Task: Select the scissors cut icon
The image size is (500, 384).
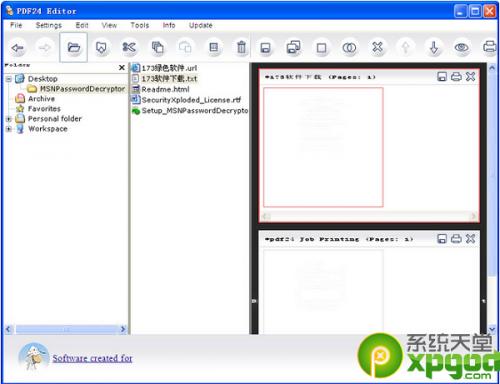Action: [x=129, y=48]
